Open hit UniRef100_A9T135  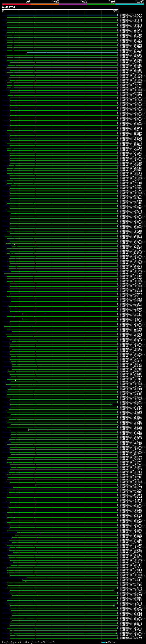131,27
